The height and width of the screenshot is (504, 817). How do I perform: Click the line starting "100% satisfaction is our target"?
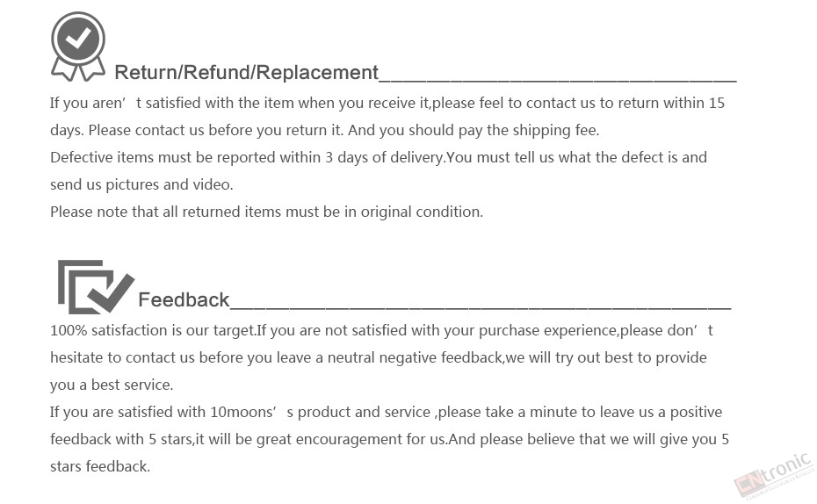[x=381, y=331]
